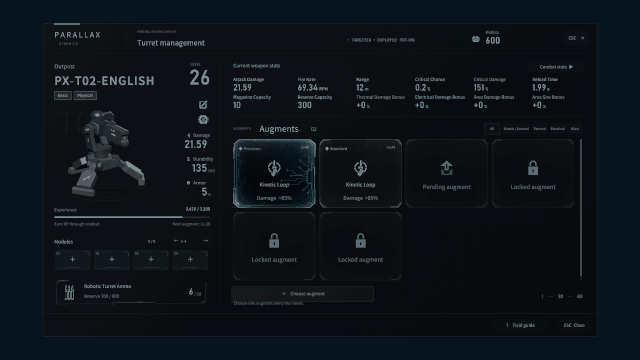Click the Locked augment card in the top row

pyautogui.click(x=533, y=173)
